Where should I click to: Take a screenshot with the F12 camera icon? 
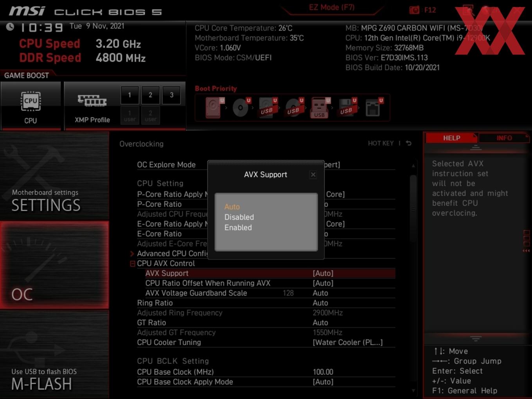coord(414,10)
